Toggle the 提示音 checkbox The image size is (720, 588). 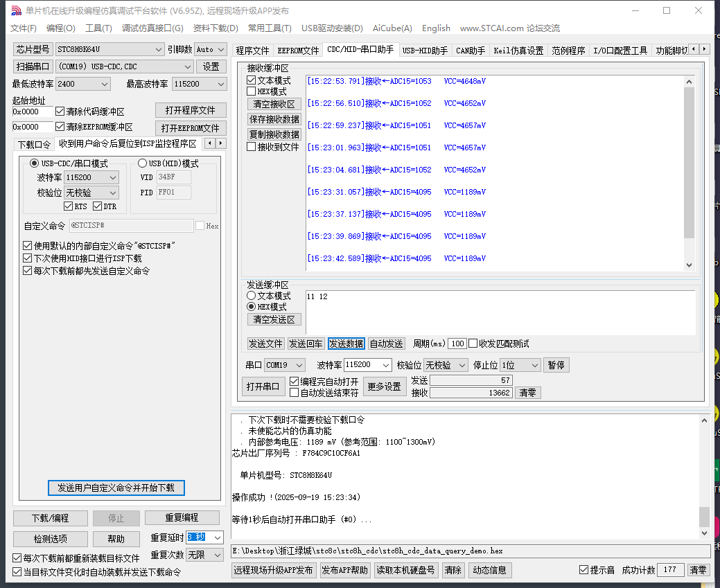pyautogui.click(x=583, y=570)
